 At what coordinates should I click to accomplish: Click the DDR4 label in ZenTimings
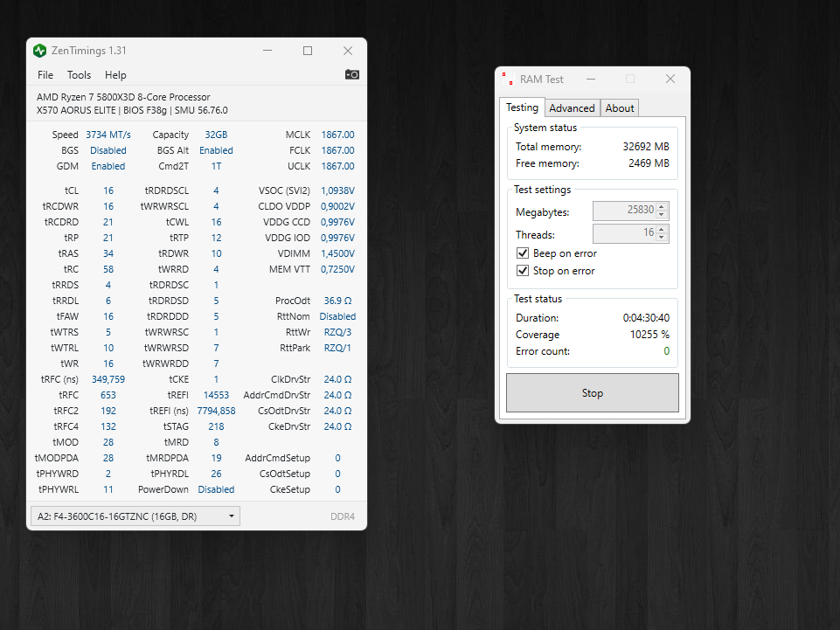(x=343, y=516)
